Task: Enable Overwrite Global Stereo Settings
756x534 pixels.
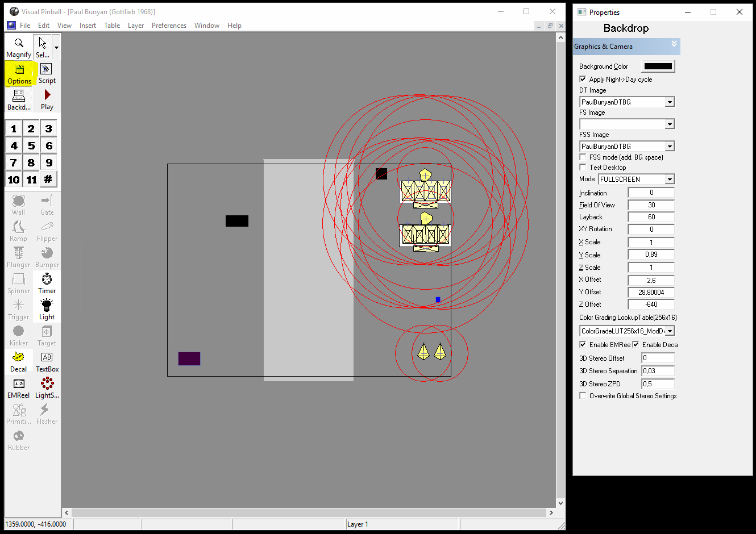Action: (583, 395)
